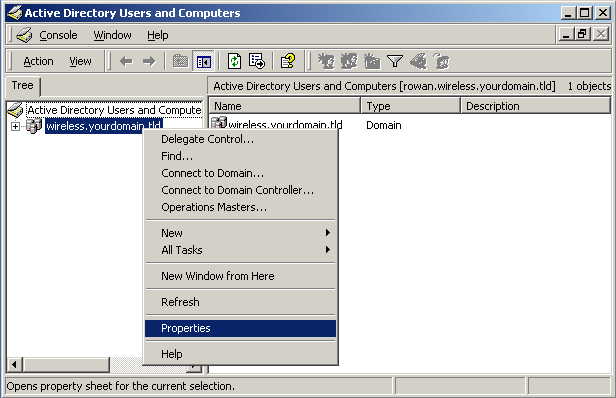Click the Type column header

tap(411, 106)
